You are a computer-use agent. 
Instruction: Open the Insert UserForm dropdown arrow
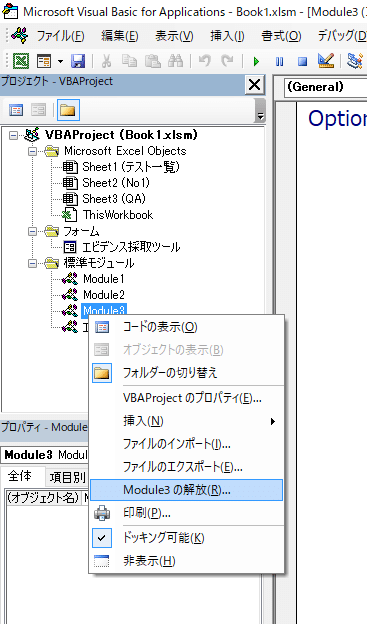[x=61, y=61]
